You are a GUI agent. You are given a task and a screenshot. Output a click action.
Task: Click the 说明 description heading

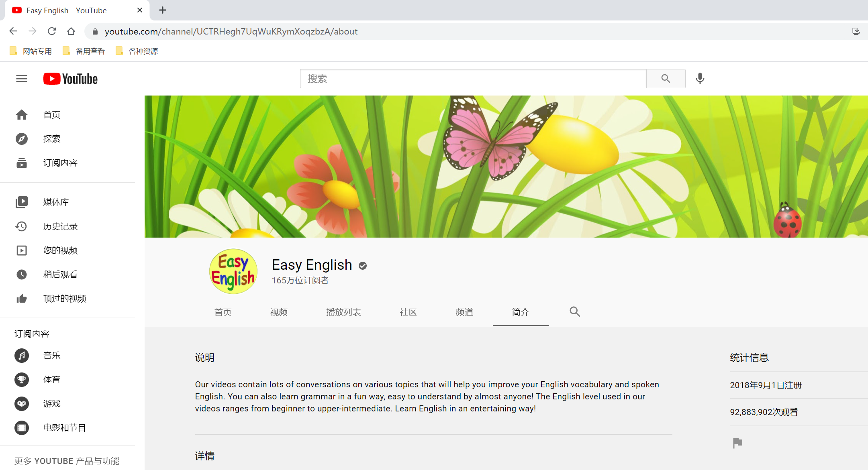coord(205,358)
